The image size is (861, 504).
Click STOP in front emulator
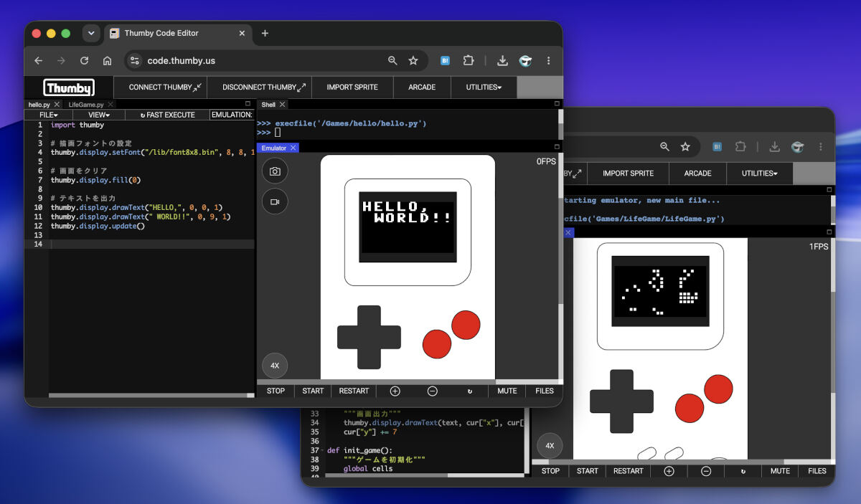coord(276,391)
